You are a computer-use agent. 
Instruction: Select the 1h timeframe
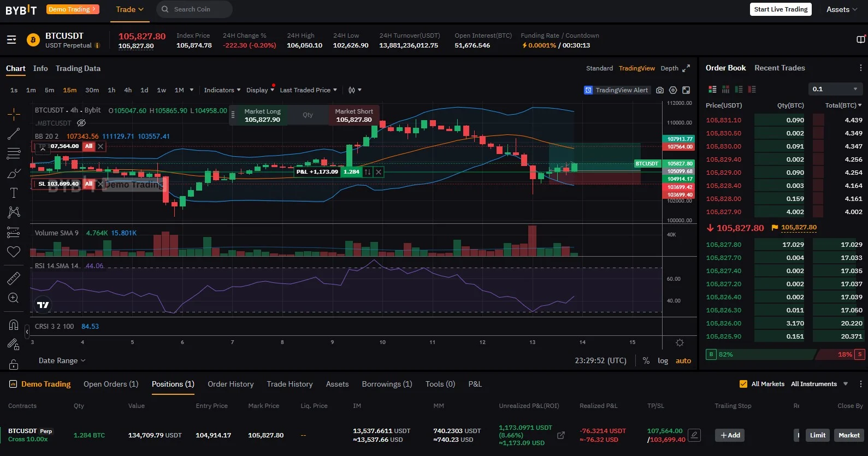coord(111,90)
